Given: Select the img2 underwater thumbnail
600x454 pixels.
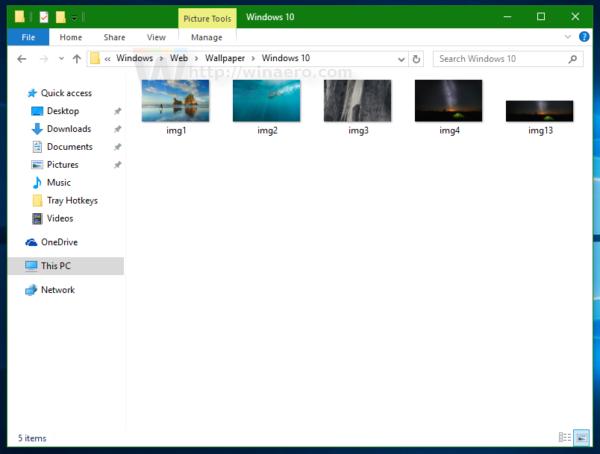Looking at the screenshot, I should click(x=267, y=101).
